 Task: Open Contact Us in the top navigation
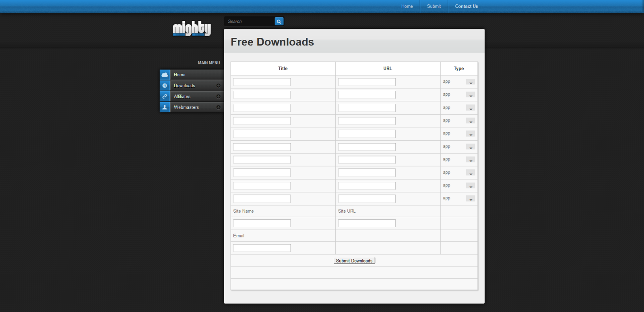click(x=466, y=6)
